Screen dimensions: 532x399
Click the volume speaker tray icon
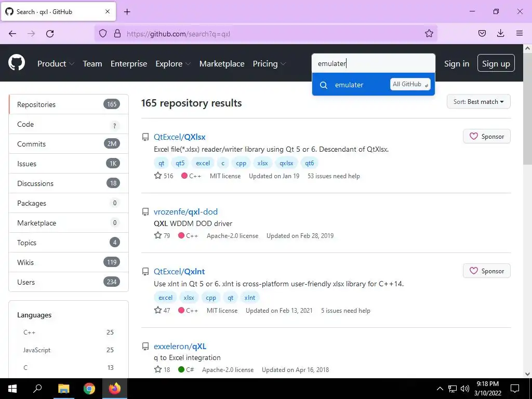click(465, 389)
